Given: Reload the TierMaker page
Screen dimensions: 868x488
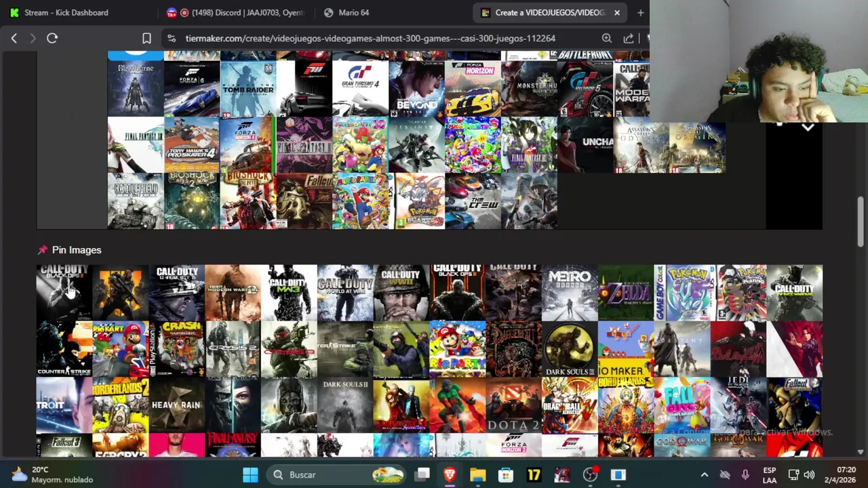Looking at the screenshot, I should (x=52, y=39).
